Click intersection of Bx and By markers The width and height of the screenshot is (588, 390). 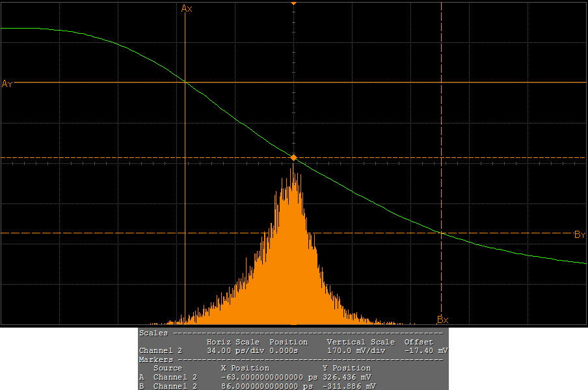[442, 233]
